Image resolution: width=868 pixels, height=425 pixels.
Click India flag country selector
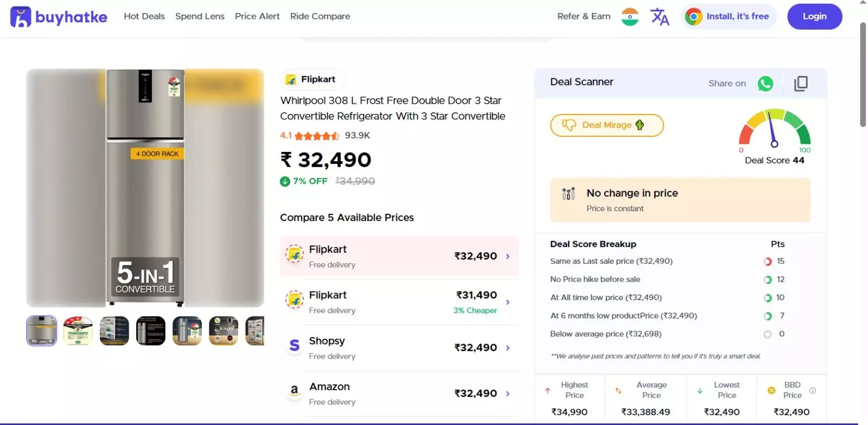(630, 17)
